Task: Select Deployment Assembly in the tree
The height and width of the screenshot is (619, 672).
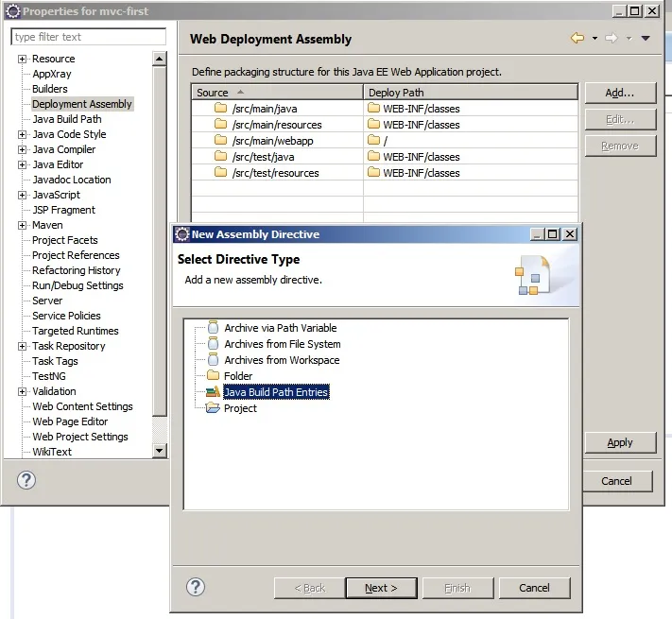Action: coord(82,104)
